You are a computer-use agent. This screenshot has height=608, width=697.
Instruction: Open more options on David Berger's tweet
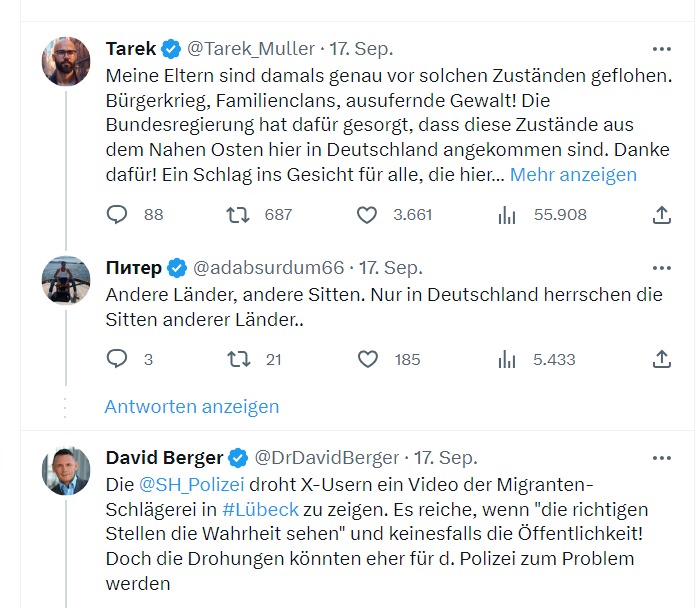click(661, 458)
